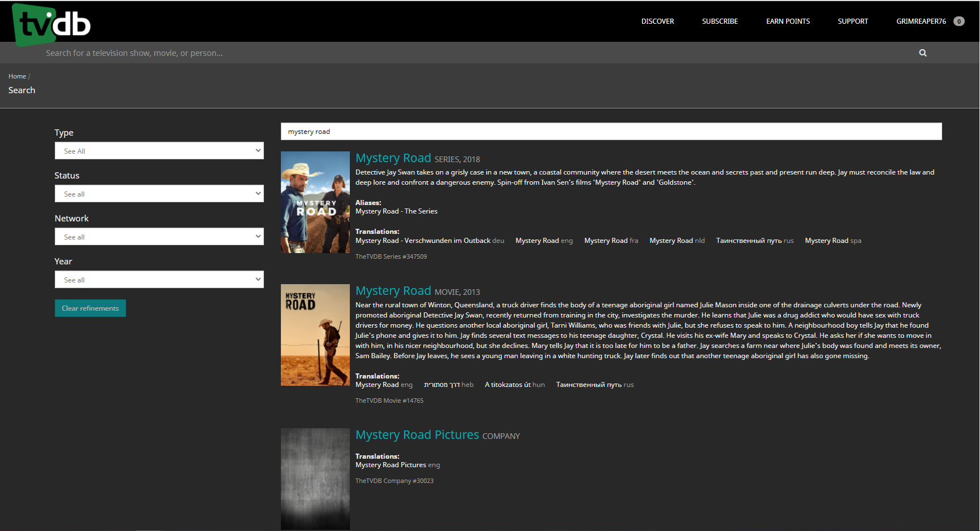Open the Mystery Road Pictures company link
The image size is (980, 531).
coord(417,435)
